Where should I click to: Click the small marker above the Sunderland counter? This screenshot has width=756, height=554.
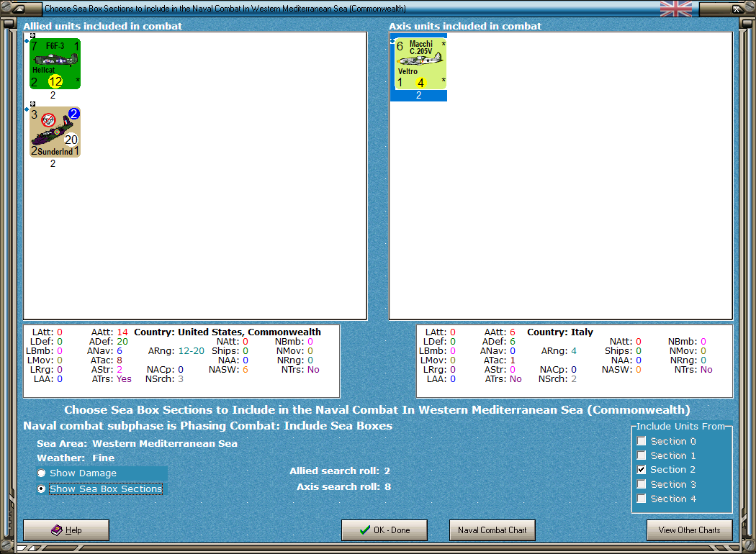[x=32, y=104]
